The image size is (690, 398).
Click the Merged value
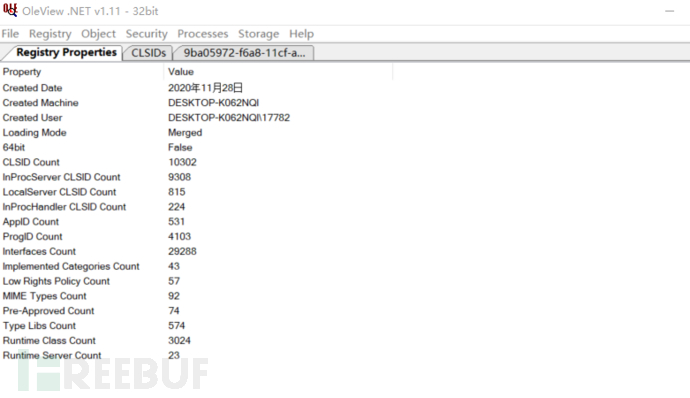(x=185, y=133)
